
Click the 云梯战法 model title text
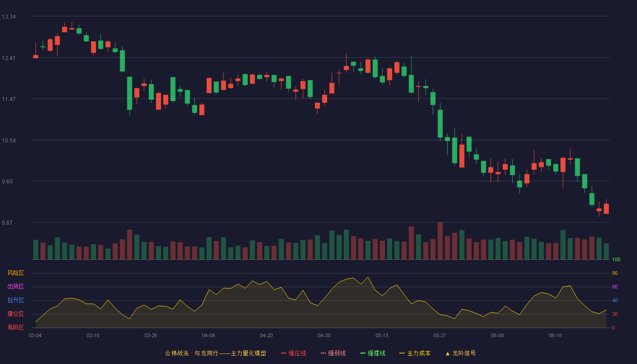coord(177,353)
